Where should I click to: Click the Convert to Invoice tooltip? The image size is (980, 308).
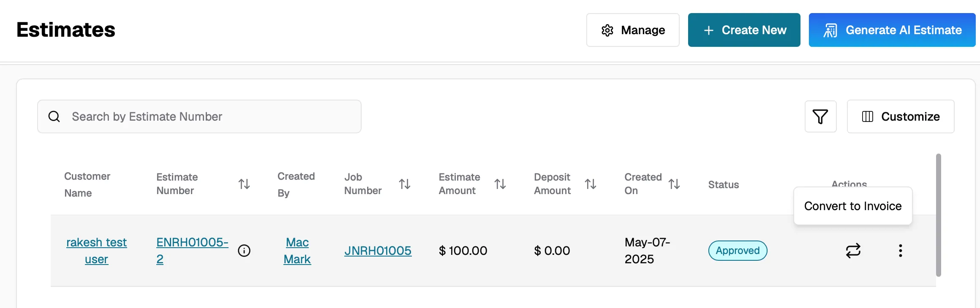coord(853,206)
